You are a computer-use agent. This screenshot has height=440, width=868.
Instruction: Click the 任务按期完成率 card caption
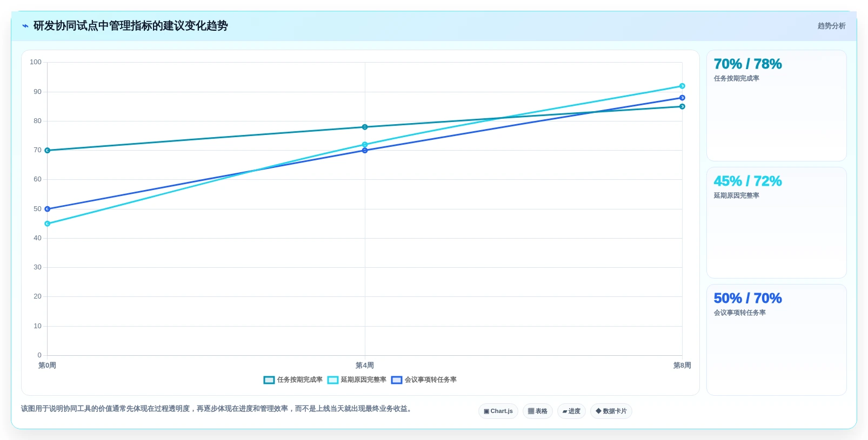click(736, 79)
